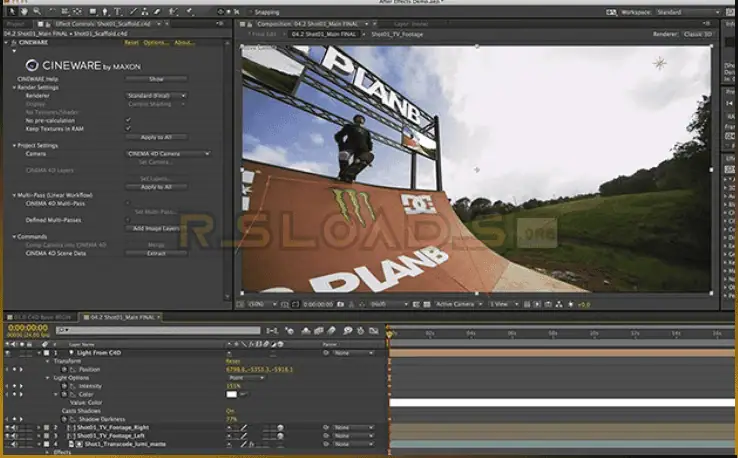Select the Rotation tool
Image resolution: width=738 pixels, height=458 pixels.
coord(52,12)
